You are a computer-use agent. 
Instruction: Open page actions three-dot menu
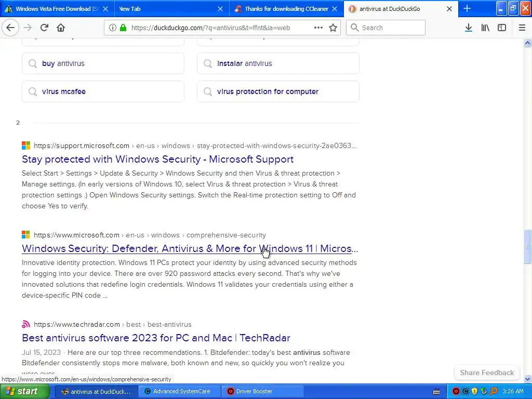click(318, 28)
